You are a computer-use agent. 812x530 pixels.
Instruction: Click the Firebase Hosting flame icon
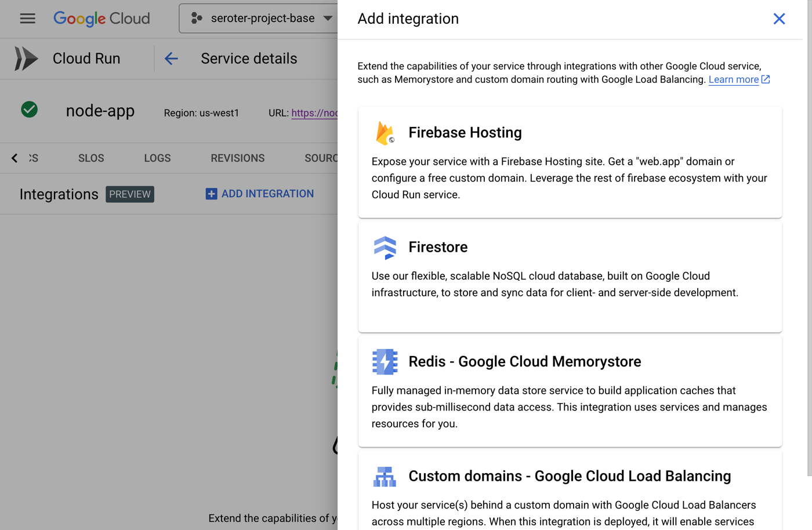click(x=385, y=133)
